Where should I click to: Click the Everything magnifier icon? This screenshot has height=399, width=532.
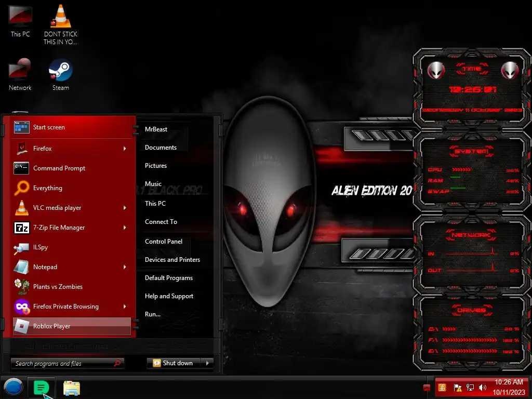22,188
